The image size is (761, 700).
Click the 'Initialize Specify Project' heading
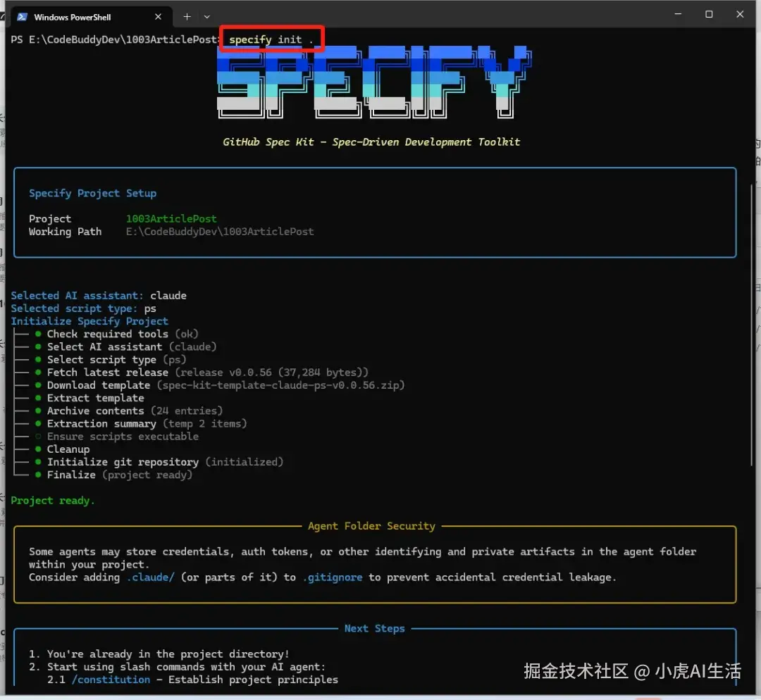(89, 321)
